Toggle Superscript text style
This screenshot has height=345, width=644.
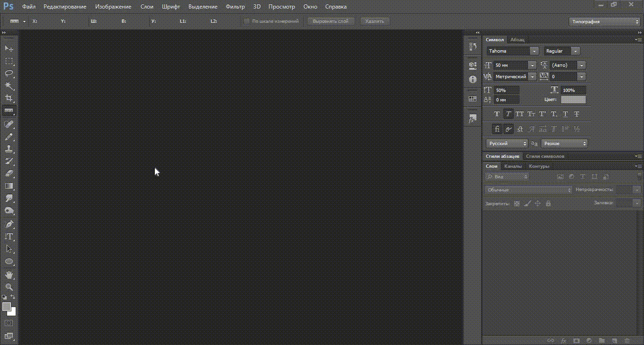(x=543, y=114)
